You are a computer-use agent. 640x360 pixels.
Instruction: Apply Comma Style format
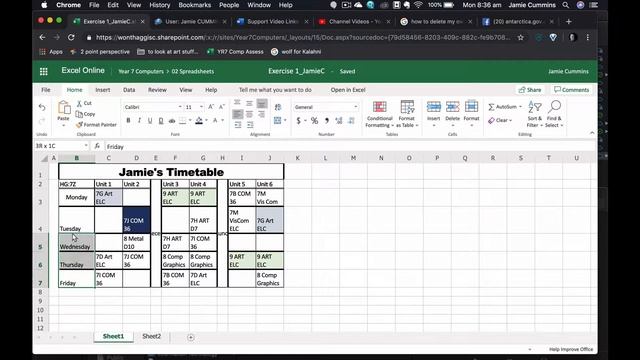click(x=327, y=120)
